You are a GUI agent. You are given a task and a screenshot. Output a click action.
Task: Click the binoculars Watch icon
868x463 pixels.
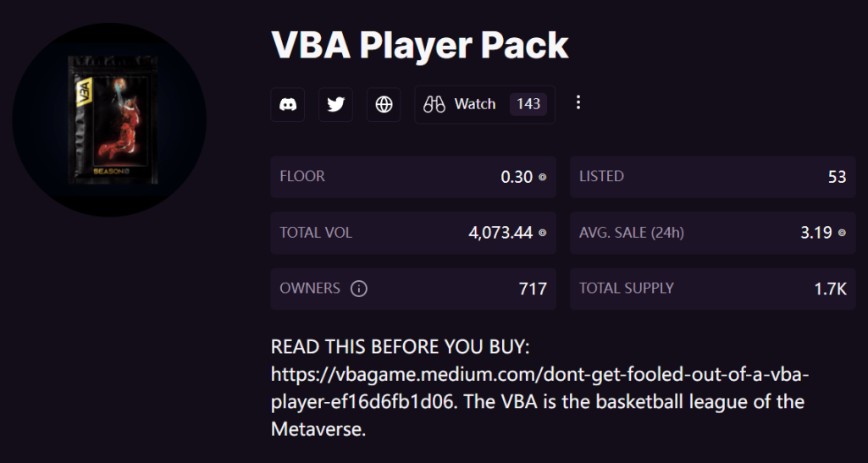(x=434, y=104)
